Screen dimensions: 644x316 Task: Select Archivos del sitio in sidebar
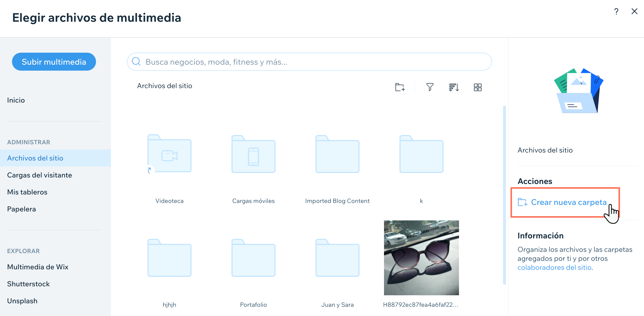pyautogui.click(x=55, y=158)
